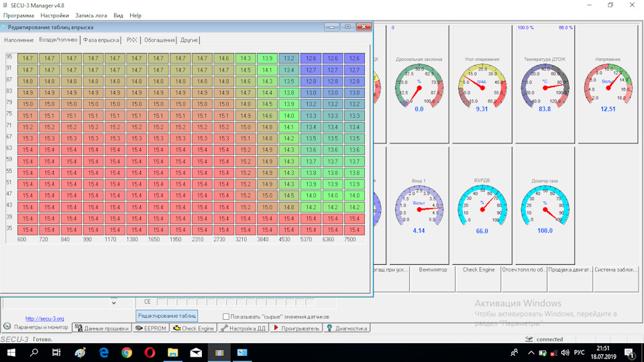The image size is (644, 362).
Task: Select the 13.9 cell in row 95, column 3840
Action: [x=267, y=58]
